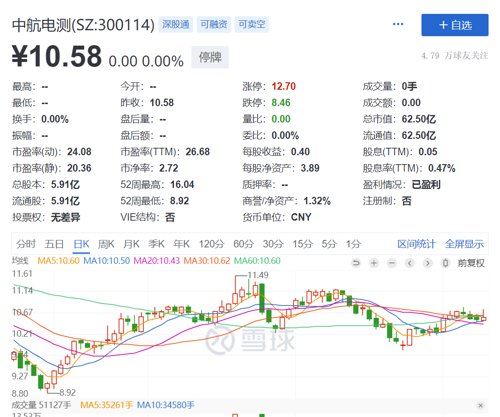This screenshot has width=500, height=417.
Task: Click the 11.49 high marker on chart
Action: point(258,275)
